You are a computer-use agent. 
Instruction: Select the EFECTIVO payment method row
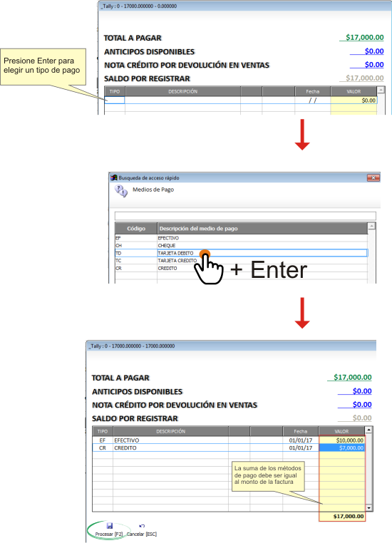[x=242, y=238]
